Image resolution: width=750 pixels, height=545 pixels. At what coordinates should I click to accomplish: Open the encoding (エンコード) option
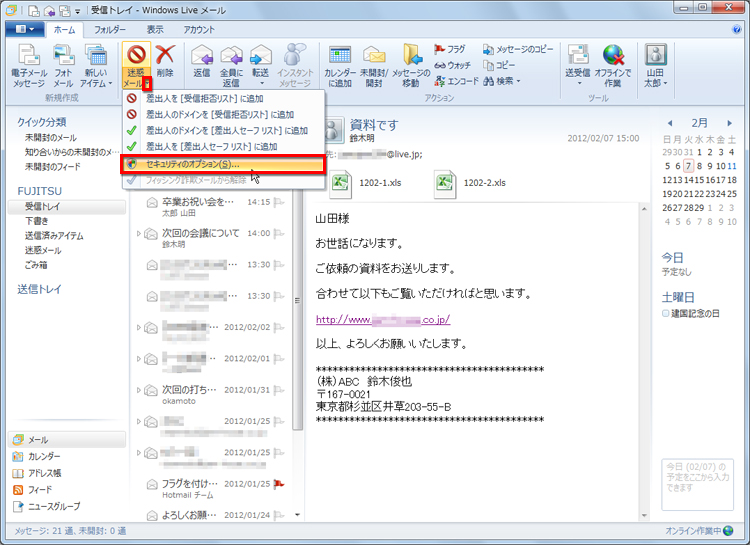[x=456, y=81]
